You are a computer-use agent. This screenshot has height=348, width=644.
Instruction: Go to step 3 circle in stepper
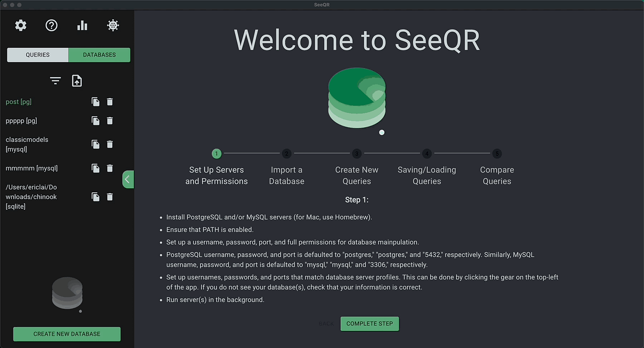point(357,154)
